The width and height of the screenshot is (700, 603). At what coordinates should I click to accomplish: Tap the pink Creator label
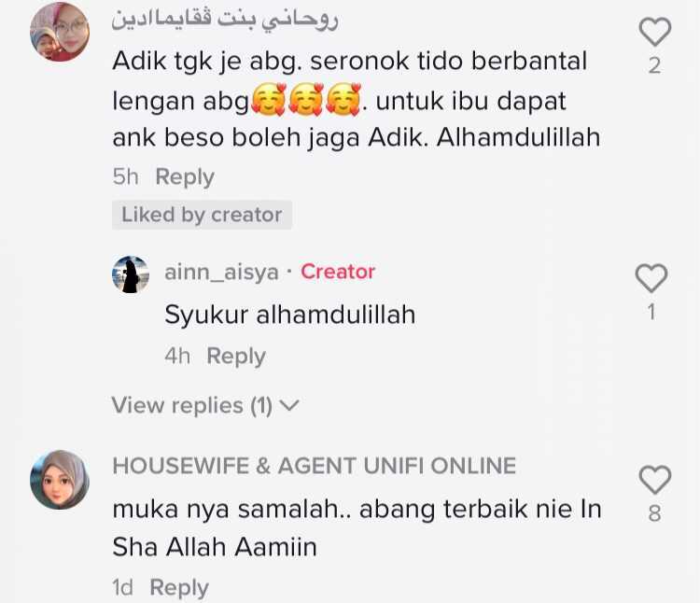click(x=338, y=272)
